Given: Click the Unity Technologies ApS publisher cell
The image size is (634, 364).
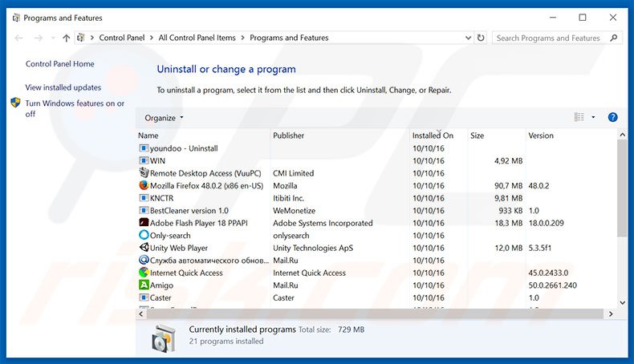Looking at the screenshot, I should 313,248.
